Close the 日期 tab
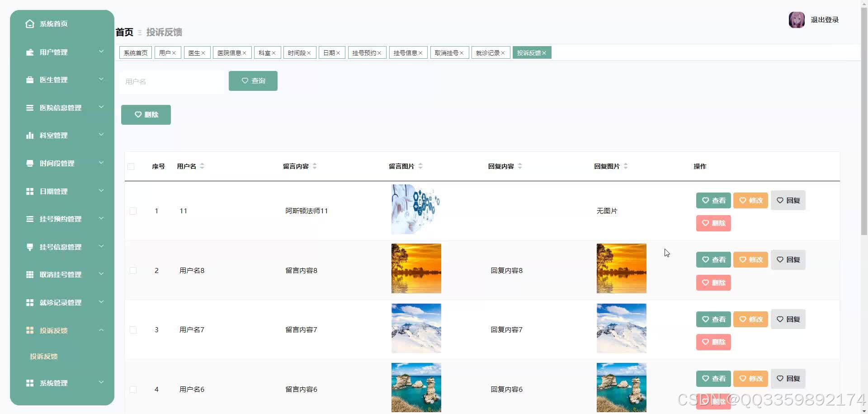 pyautogui.click(x=338, y=53)
